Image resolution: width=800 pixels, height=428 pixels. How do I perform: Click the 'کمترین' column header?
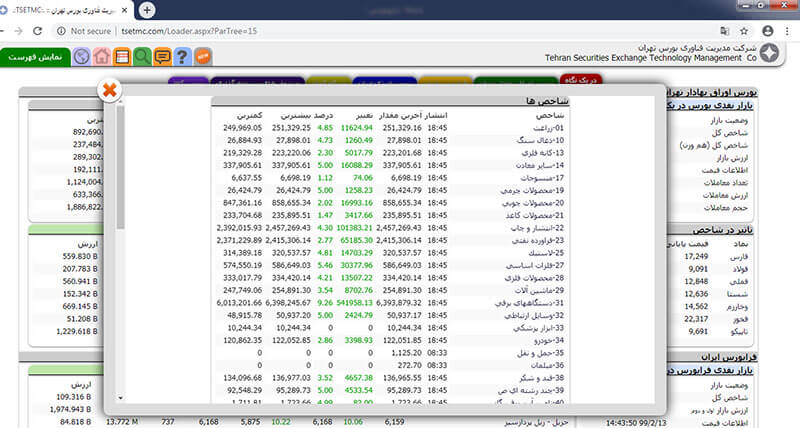(x=249, y=115)
